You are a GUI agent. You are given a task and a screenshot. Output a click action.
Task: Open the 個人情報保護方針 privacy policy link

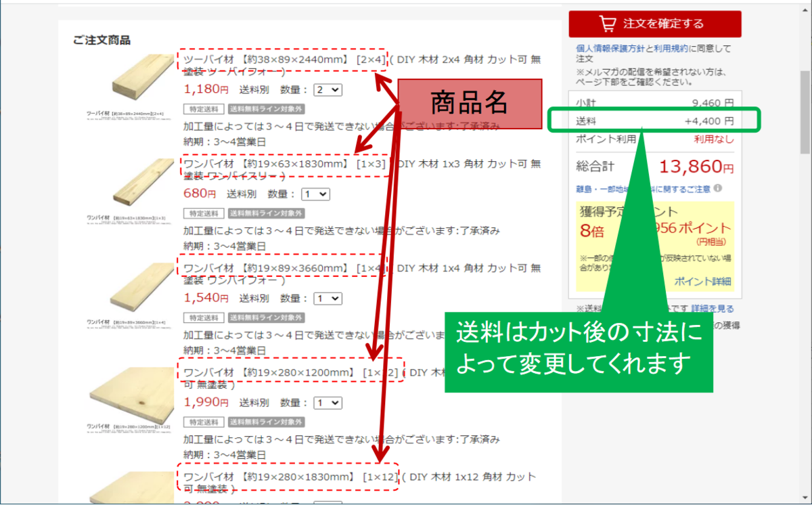click(610, 49)
